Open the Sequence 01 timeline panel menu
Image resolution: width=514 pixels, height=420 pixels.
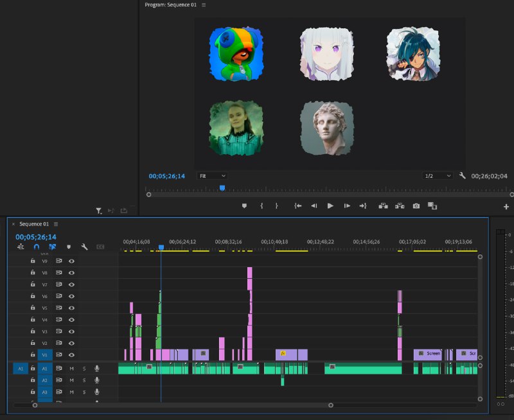click(x=56, y=224)
